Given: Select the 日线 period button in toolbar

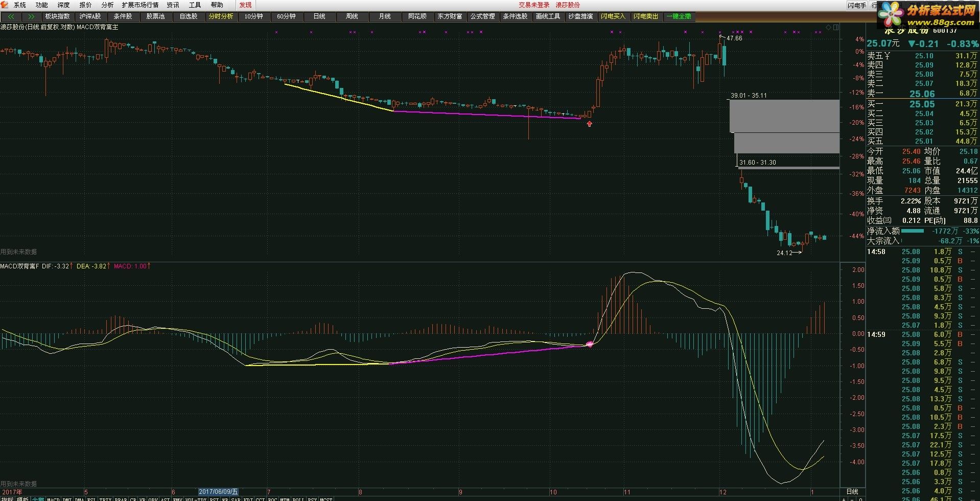Looking at the screenshot, I should tap(319, 16).
